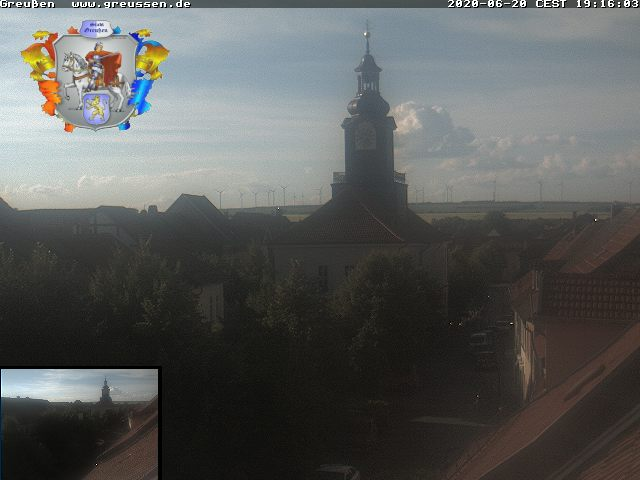The width and height of the screenshot is (640, 480).
Task: Click the date 2020-06-20 in the overlay
Action: pyautogui.click(x=488, y=4)
